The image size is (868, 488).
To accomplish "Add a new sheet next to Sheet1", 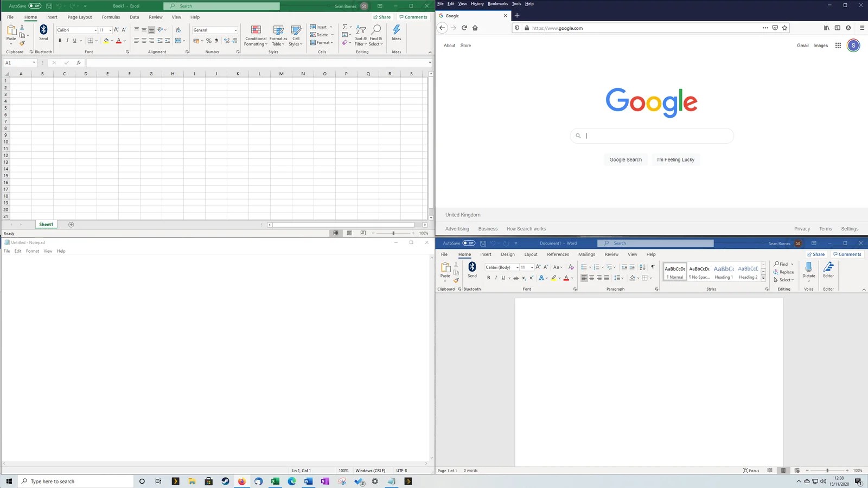I will click(x=71, y=224).
